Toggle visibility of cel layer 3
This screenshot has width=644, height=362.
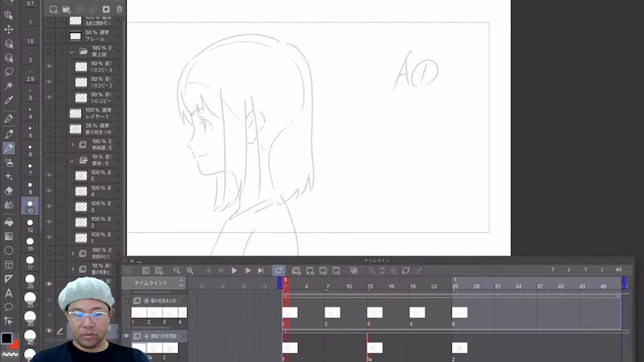(x=49, y=206)
